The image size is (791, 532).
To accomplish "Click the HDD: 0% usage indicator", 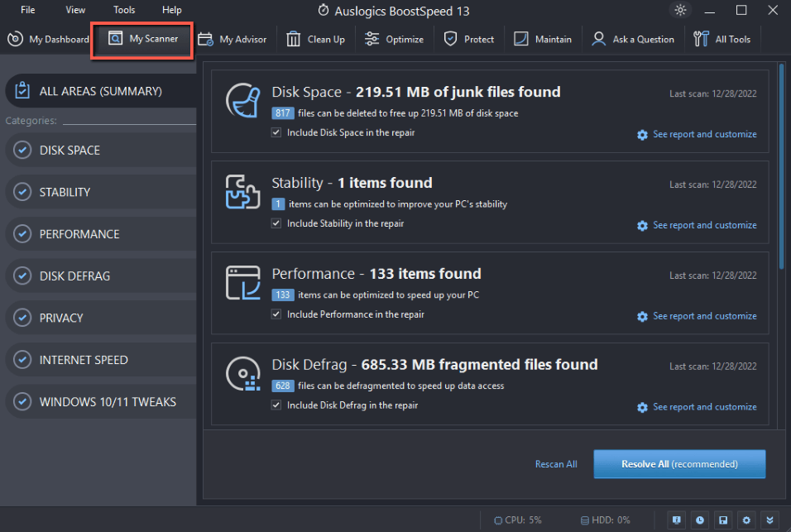I will tap(606, 520).
